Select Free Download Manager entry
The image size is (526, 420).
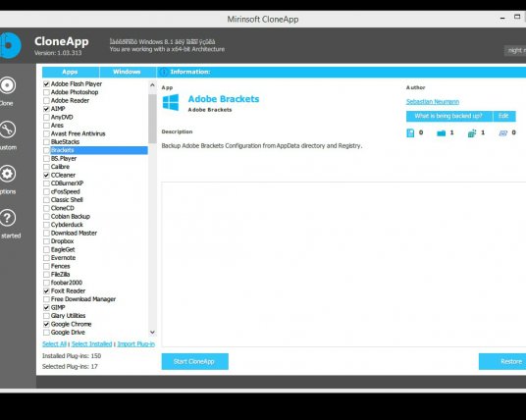[x=83, y=299]
